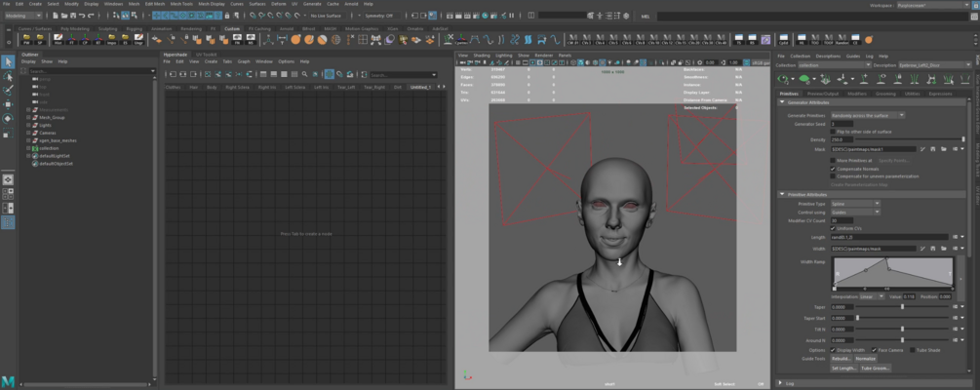Open Interpolation Linear dropdown
Screen dimensions: 980x390
coord(872,296)
